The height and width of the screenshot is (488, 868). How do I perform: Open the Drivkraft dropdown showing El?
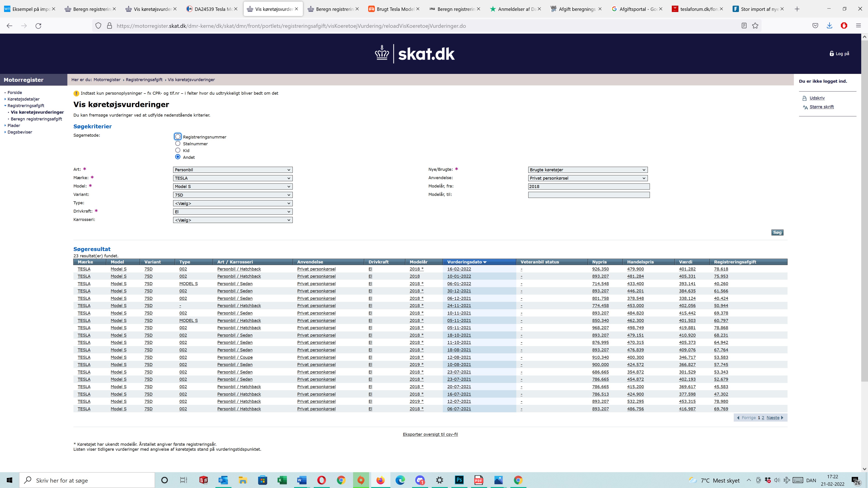233,212
